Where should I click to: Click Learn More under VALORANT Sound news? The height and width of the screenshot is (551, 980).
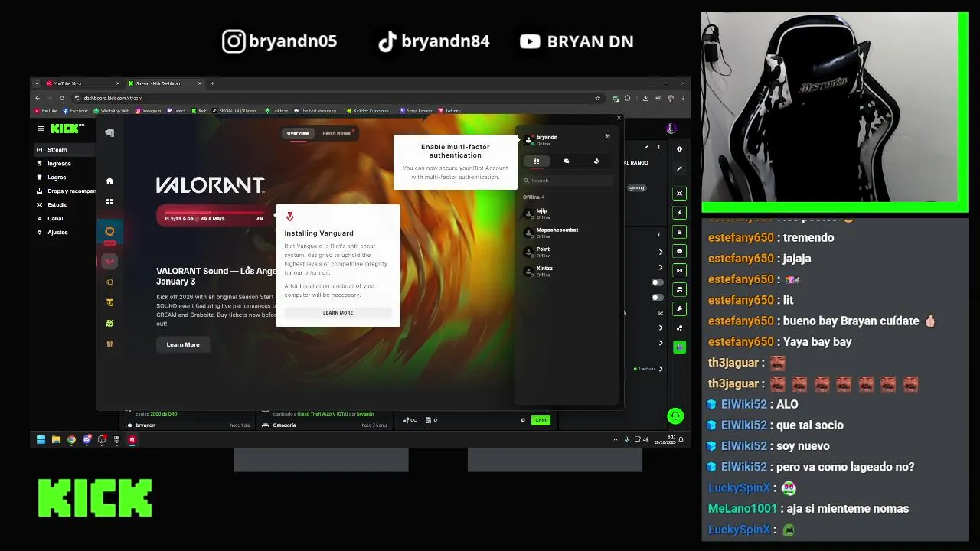click(x=183, y=345)
